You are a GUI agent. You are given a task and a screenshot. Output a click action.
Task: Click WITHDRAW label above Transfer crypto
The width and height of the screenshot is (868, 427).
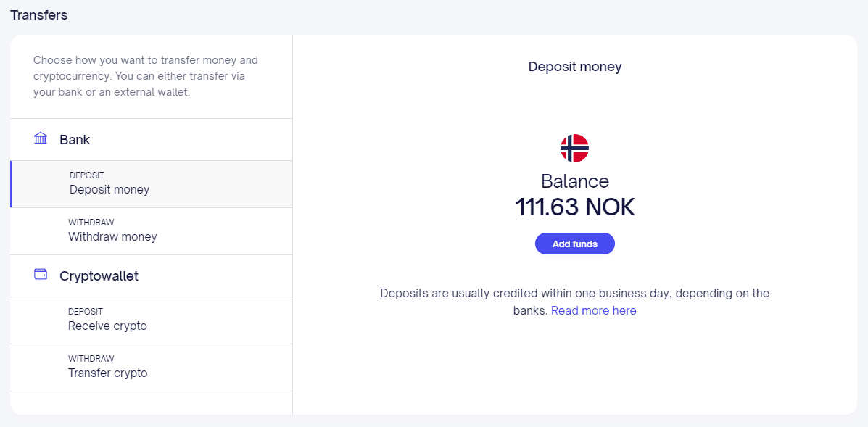point(91,359)
